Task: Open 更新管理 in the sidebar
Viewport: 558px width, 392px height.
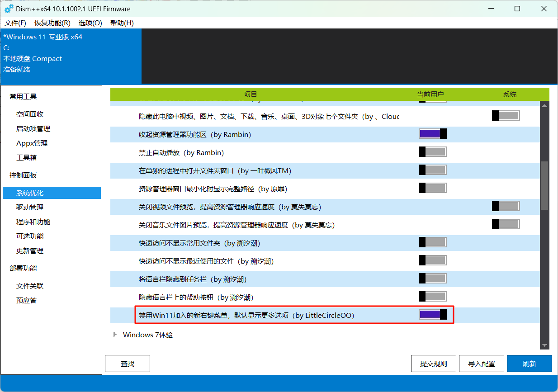Action: (x=30, y=251)
